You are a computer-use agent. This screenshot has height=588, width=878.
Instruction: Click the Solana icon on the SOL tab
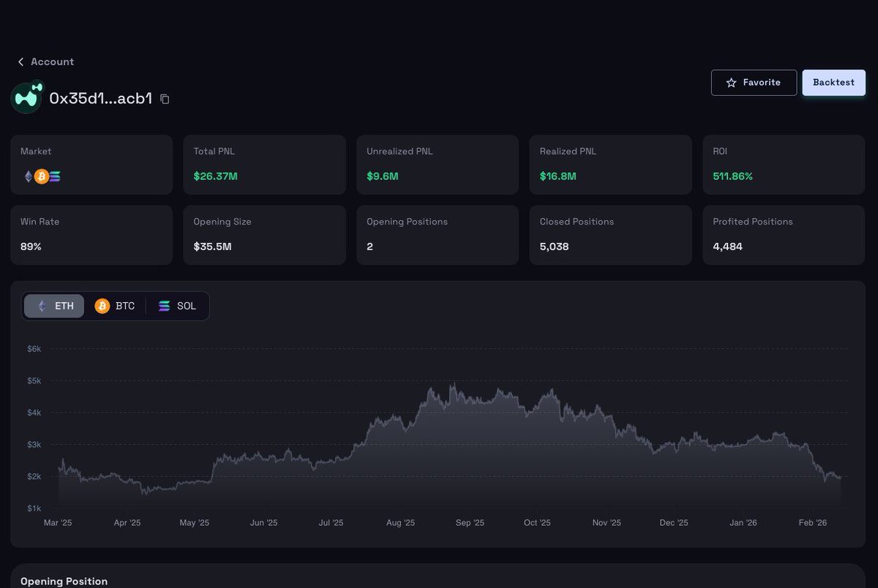(x=164, y=306)
